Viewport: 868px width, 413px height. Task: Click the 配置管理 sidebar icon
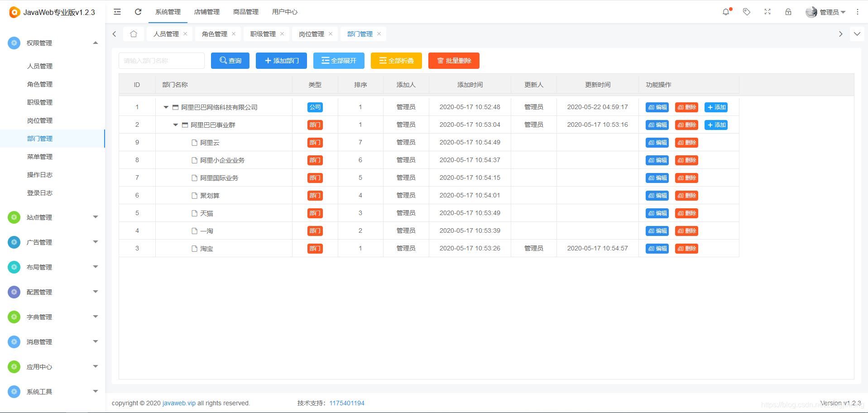click(x=14, y=292)
